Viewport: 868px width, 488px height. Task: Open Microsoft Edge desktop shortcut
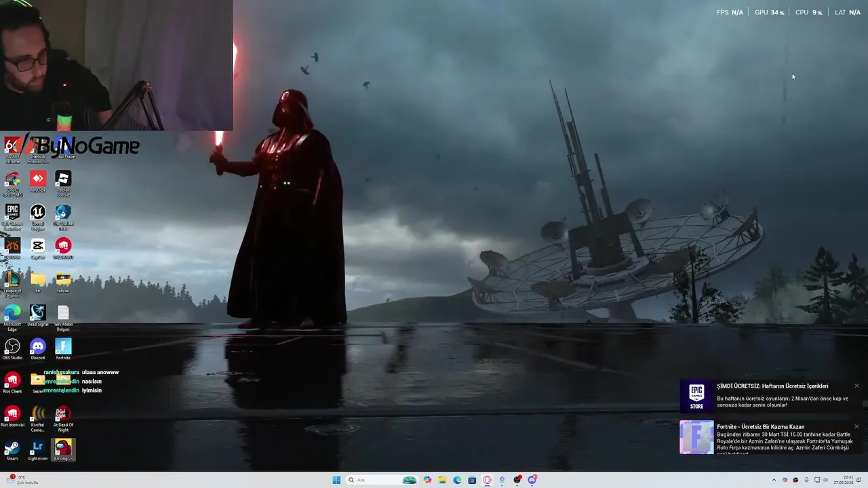(12, 318)
